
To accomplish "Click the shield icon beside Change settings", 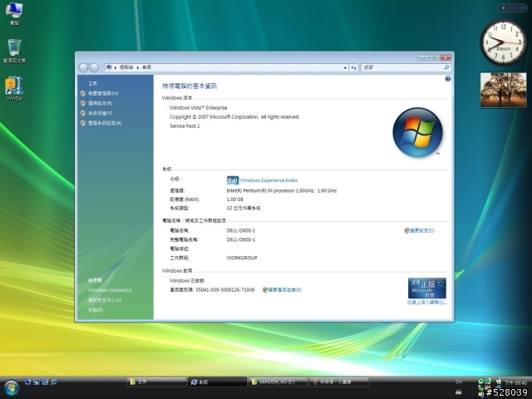I will [406, 230].
